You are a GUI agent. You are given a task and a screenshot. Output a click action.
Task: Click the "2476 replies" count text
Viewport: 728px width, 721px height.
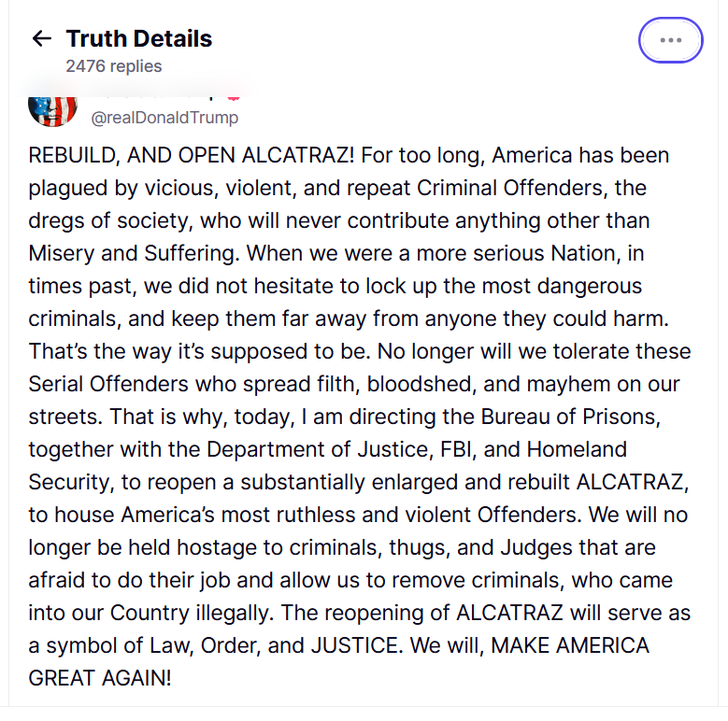tap(113, 66)
